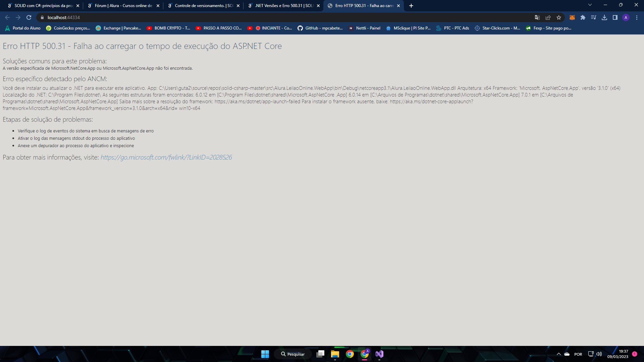Close the Fórum Alura tab
Screen dimensions: 644x362
158,6
